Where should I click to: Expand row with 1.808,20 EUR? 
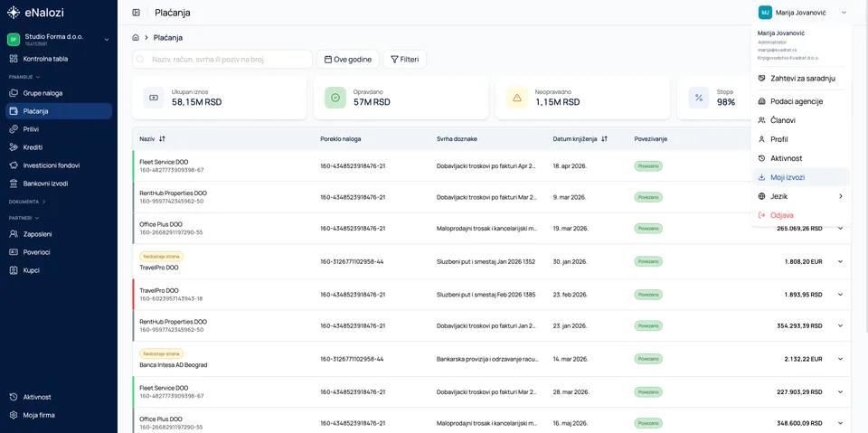coord(840,261)
